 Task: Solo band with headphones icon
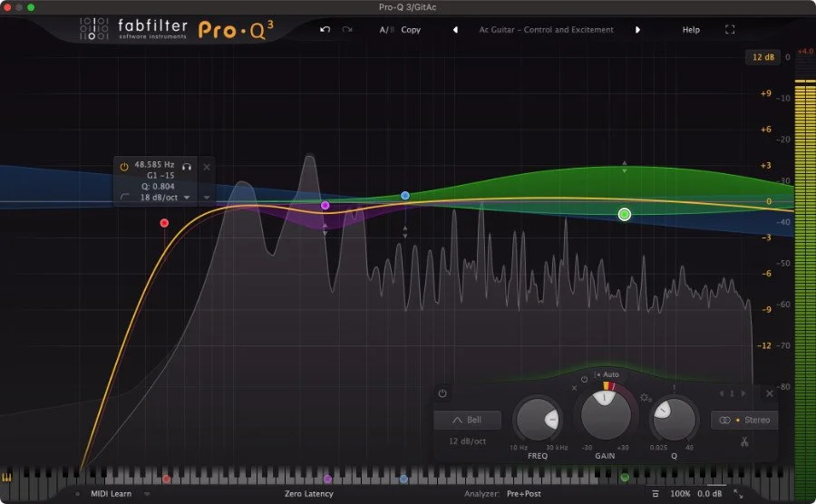pyautogui.click(x=187, y=167)
